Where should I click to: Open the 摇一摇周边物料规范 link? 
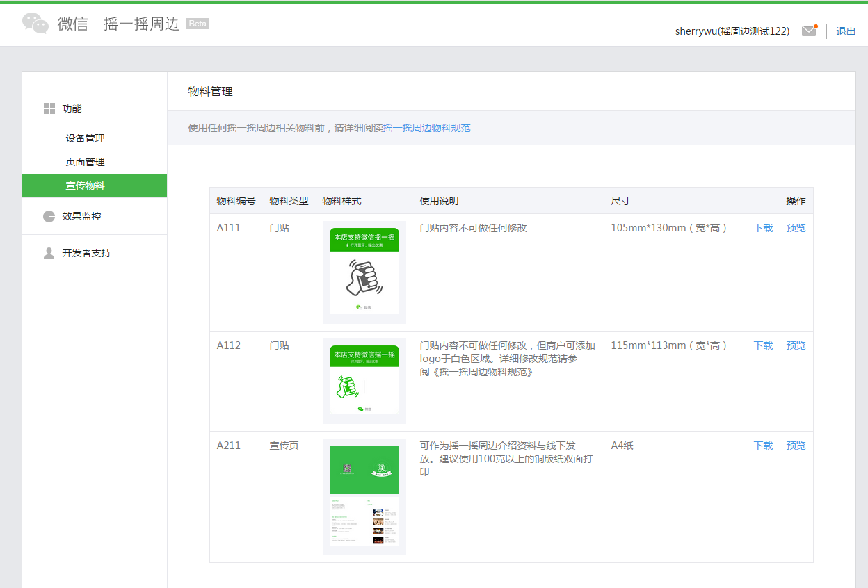(x=427, y=128)
